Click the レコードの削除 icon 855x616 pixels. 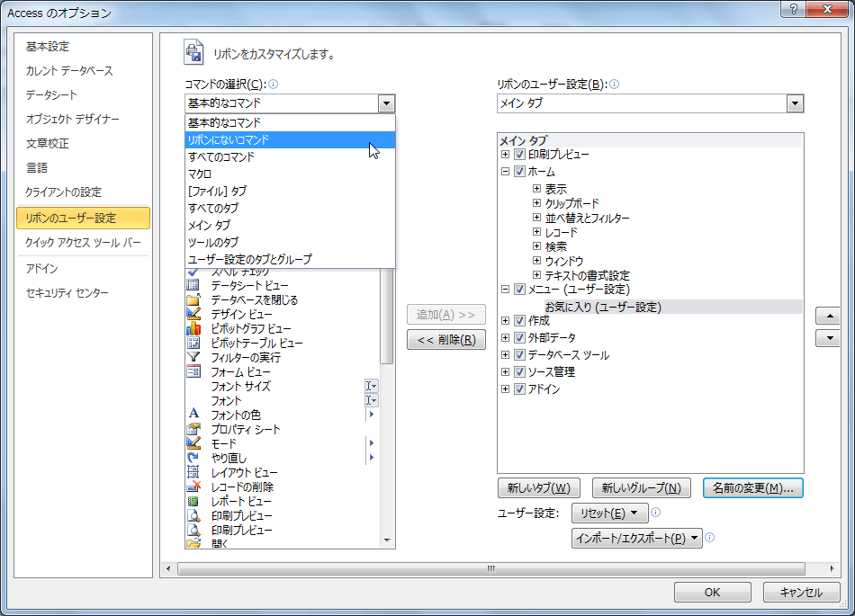pyautogui.click(x=193, y=487)
